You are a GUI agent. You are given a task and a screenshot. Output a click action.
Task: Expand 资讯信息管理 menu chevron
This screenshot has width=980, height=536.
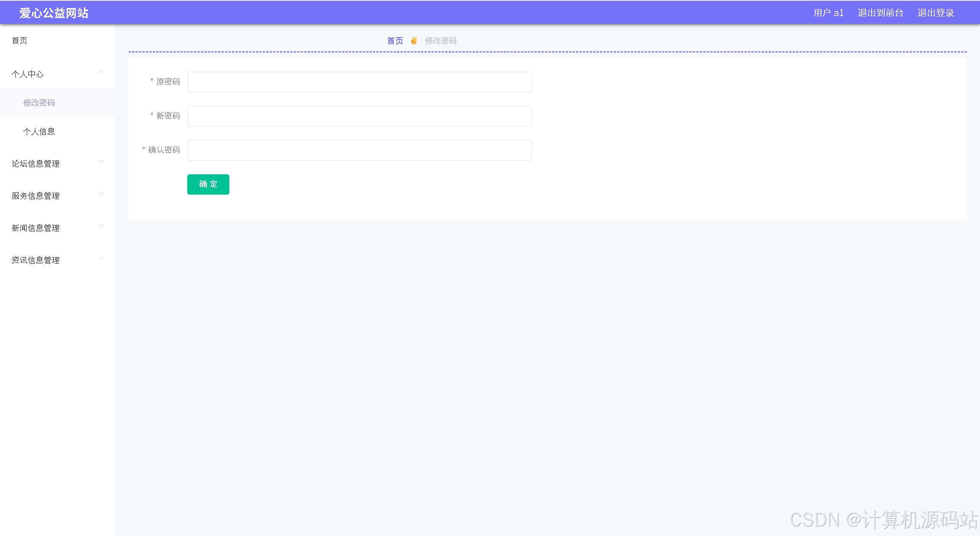pyautogui.click(x=101, y=258)
